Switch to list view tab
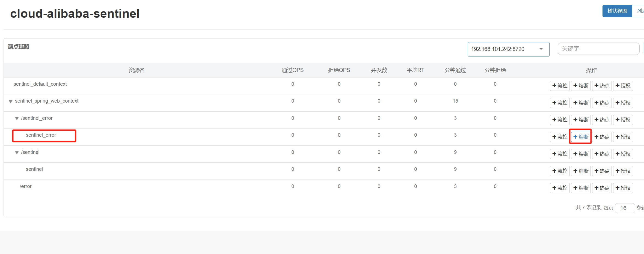This screenshot has width=644, height=254. click(x=640, y=11)
